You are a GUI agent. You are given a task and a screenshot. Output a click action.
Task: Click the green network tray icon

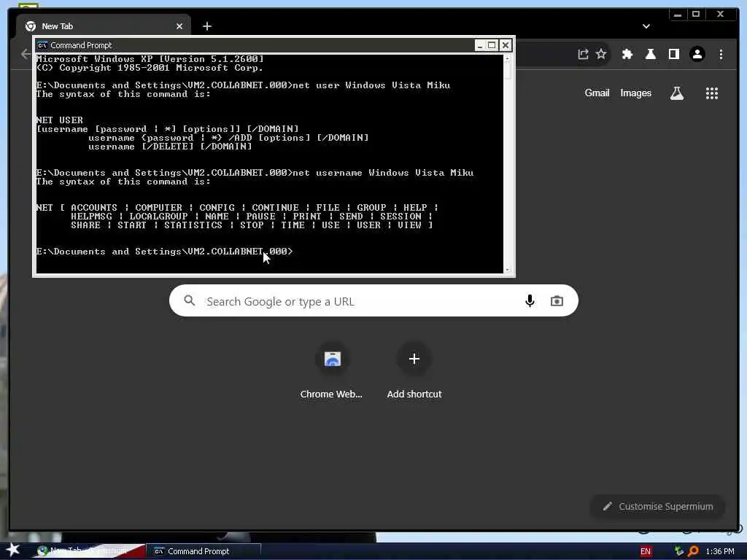[679, 551]
